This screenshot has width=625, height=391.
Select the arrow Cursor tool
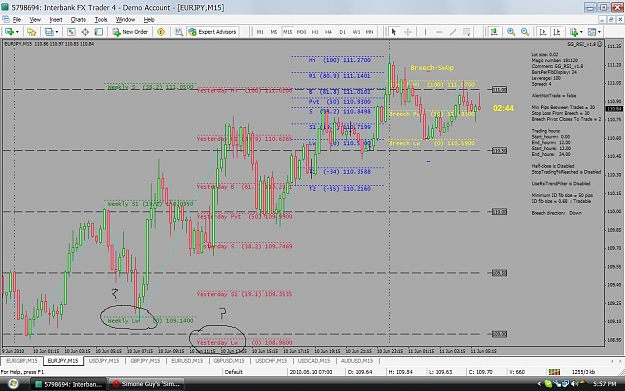[x=394, y=32]
